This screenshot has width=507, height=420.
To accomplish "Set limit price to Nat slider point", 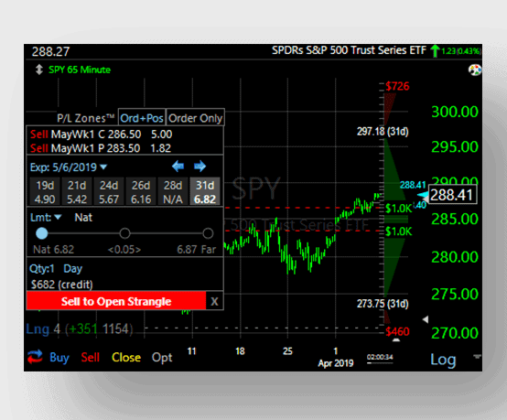I will click(x=42, y=233).
